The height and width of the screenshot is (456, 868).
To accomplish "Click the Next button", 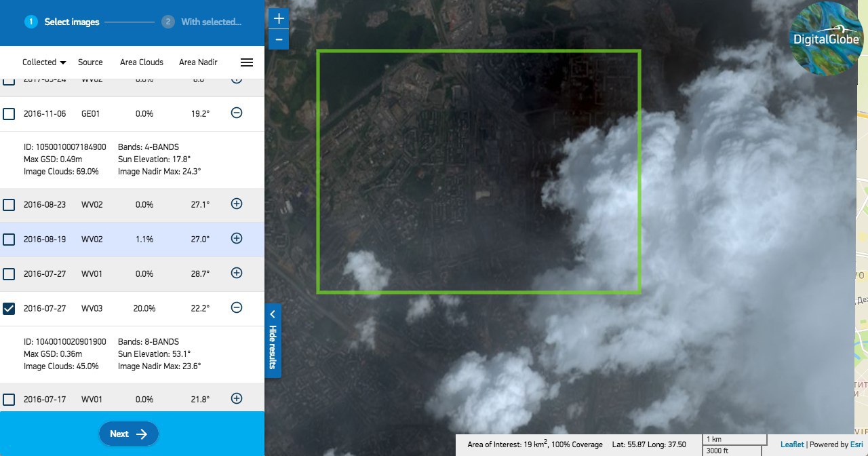I will pyautogui.click(x=129, y=434).
